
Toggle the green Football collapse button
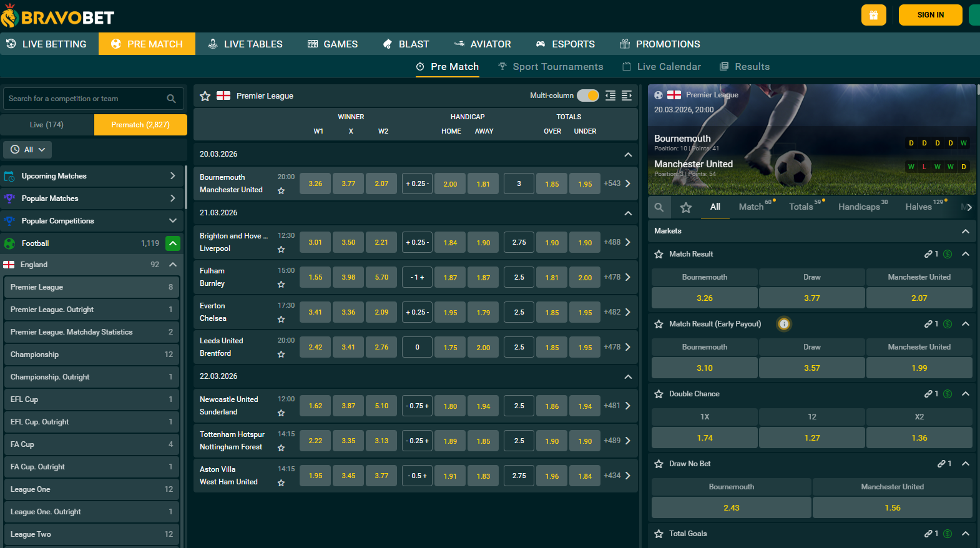[173, 243]
